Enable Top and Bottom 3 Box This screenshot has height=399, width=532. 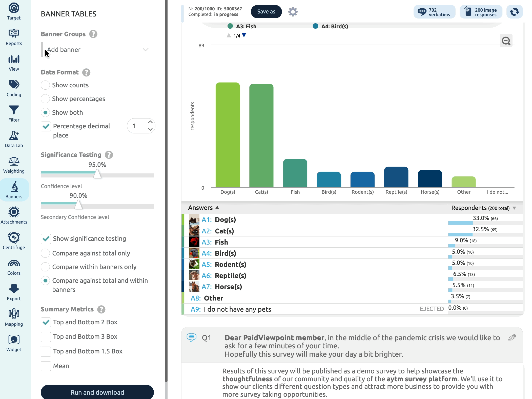[46, 337]
